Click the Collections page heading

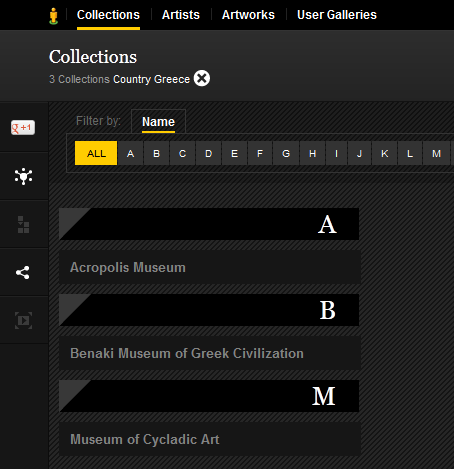coord(93,57)
